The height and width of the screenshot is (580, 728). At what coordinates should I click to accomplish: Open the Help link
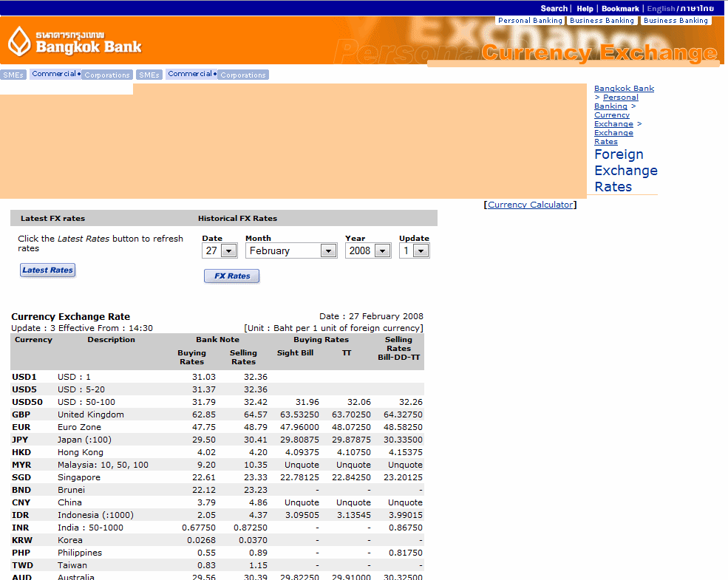click(x=585, y=8)
